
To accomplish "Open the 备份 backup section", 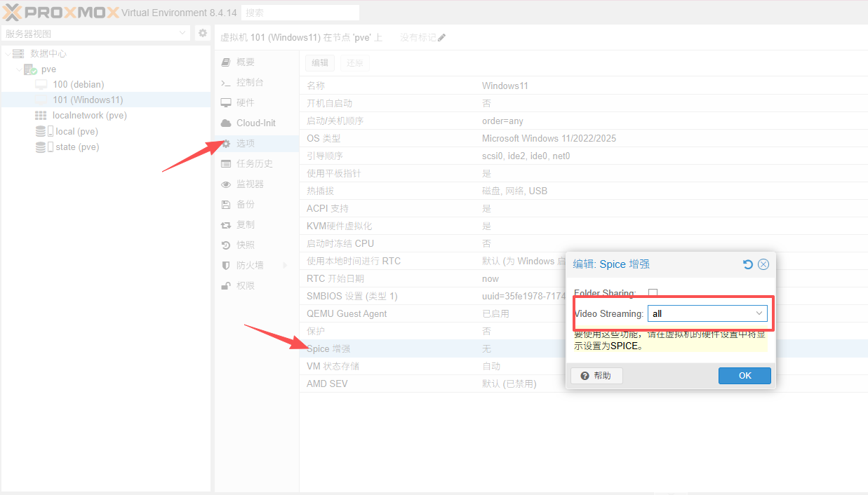I will (x=245, y=204).
